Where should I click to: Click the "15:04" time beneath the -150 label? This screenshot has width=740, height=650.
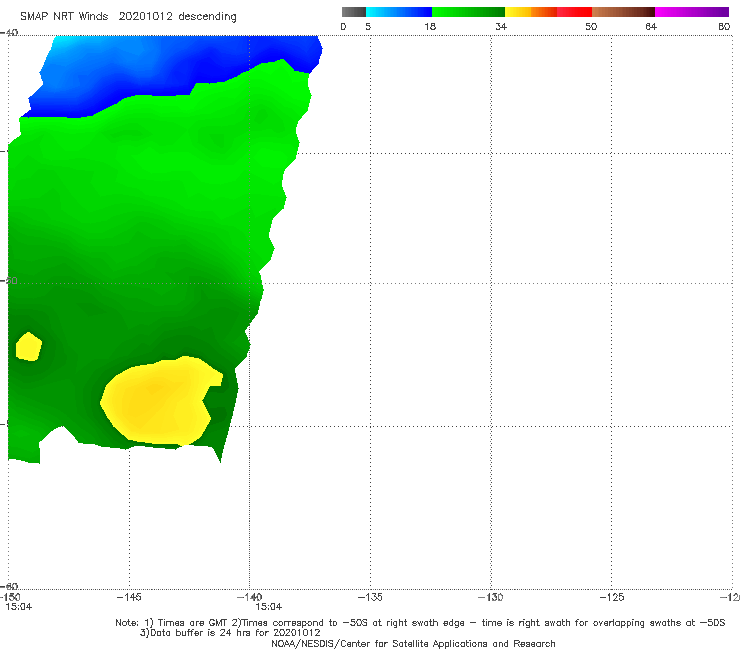click(19, 607)
